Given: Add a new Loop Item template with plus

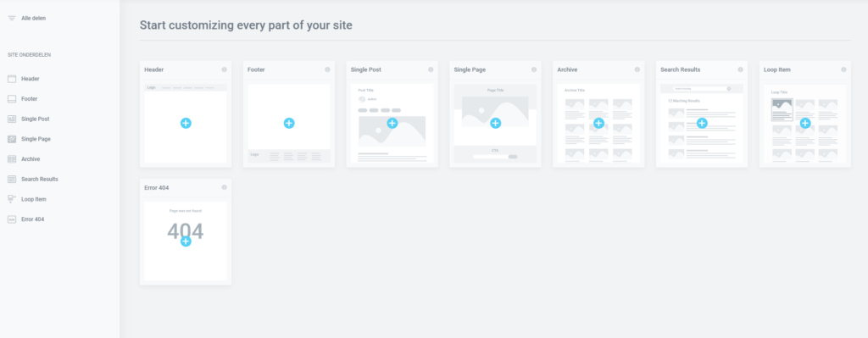Looking at the screenshot, I should coord(805,123).
